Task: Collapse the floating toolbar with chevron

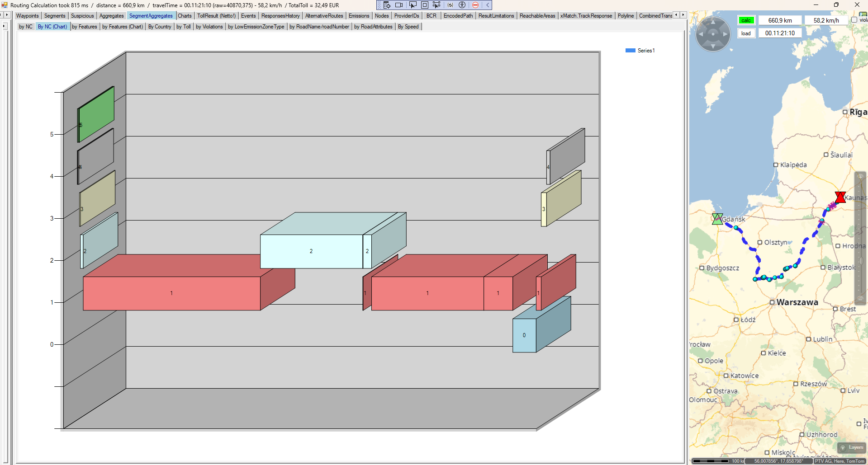Action: [x=488, y=5]
